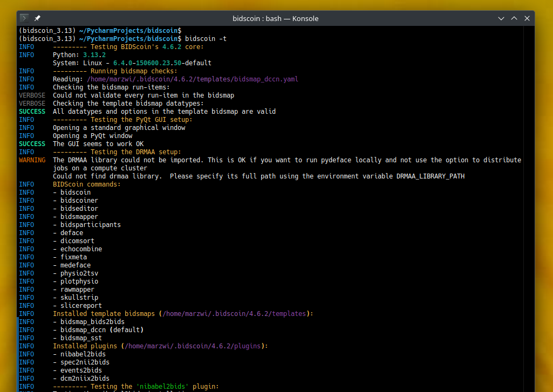Open the Konsole window menu icon
The image size is (553, 392).
tap(24, 18)
